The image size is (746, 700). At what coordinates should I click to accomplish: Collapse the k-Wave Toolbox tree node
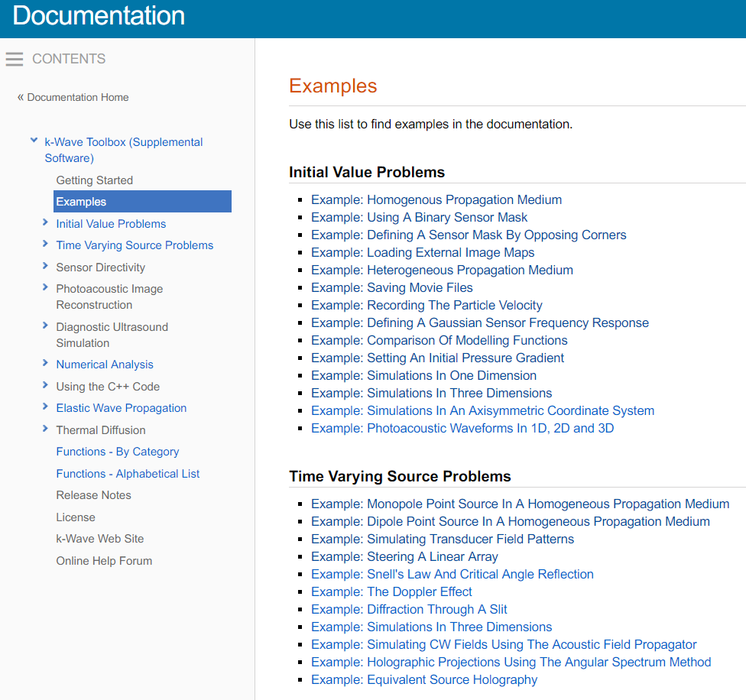(x=34, y=141)
